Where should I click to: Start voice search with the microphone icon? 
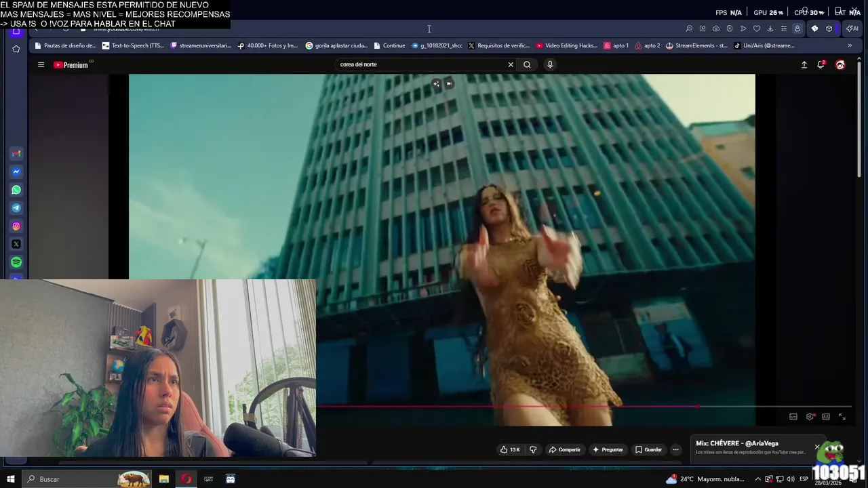click(x=550, y=64)
